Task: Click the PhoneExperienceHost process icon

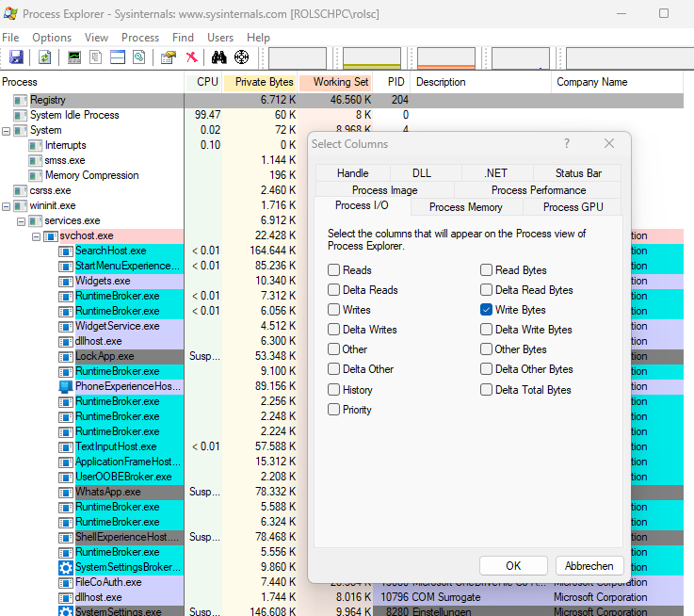Action: (66, 386)
